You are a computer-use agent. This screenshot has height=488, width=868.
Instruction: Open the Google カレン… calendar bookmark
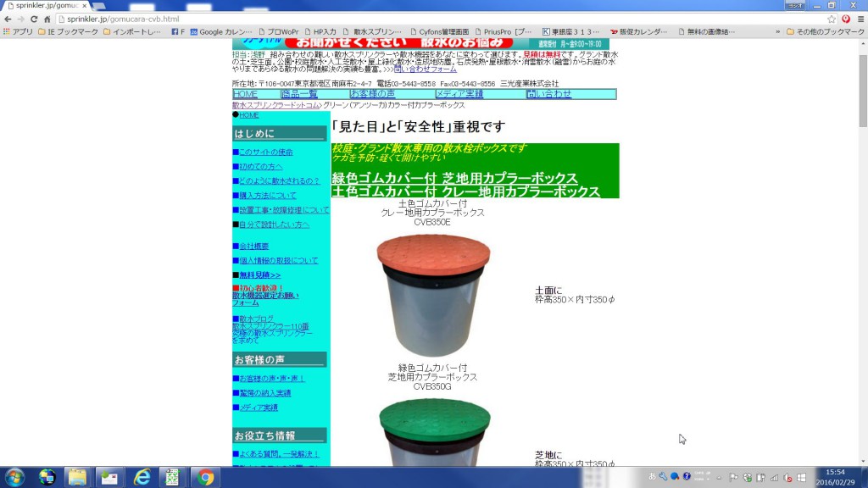[x=221, y=31]
